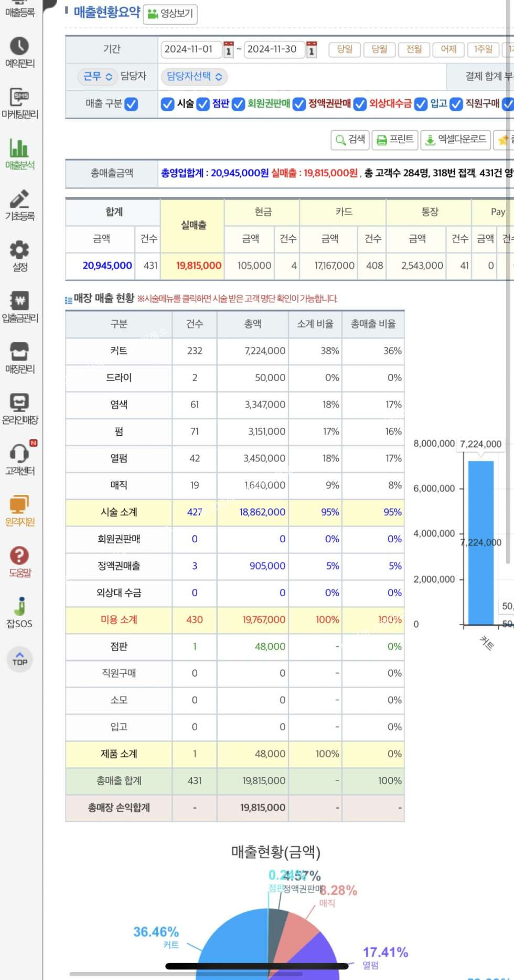Click the blue 커트 bar in chart
The image size is (514, 980).
tap(480, 542)
